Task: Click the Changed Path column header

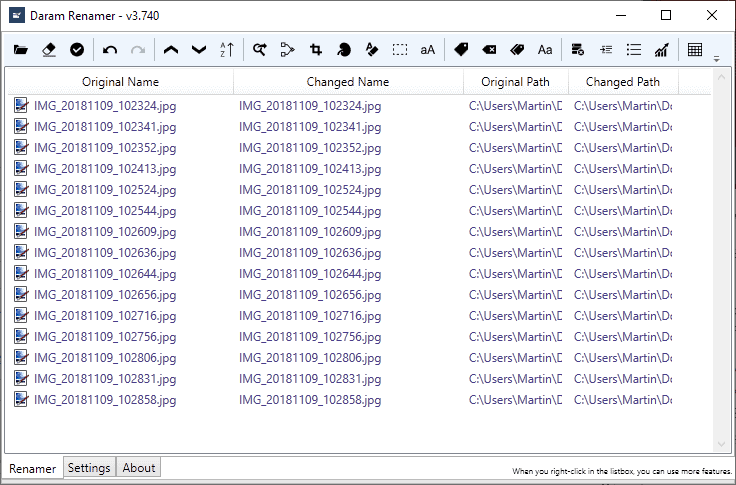Action: [x=623, y=82]
